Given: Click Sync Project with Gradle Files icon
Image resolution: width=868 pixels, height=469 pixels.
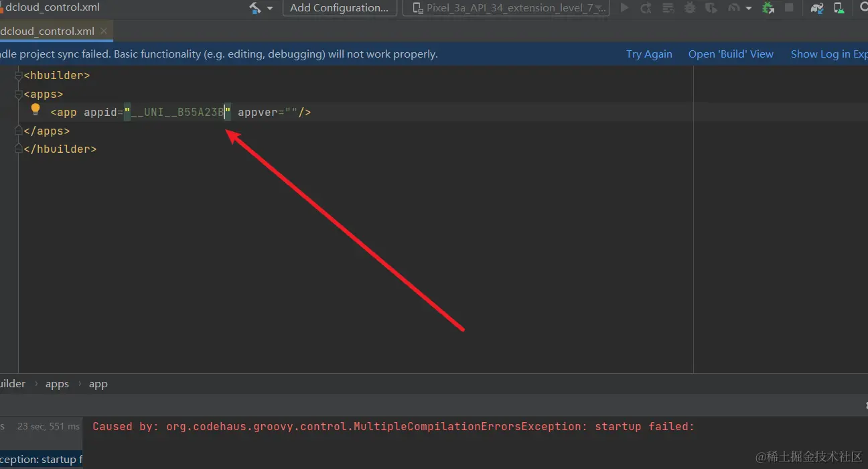Looking at the screenshot, I should coord(816,8).
